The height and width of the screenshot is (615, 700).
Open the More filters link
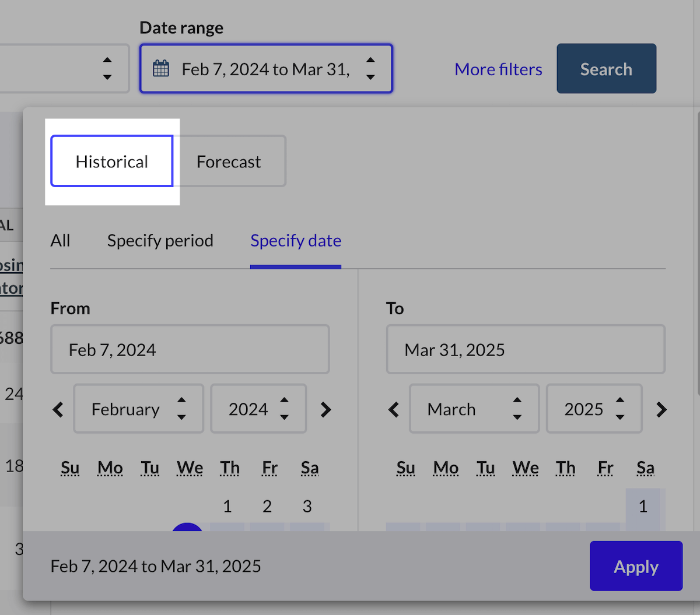click(498, 69)
